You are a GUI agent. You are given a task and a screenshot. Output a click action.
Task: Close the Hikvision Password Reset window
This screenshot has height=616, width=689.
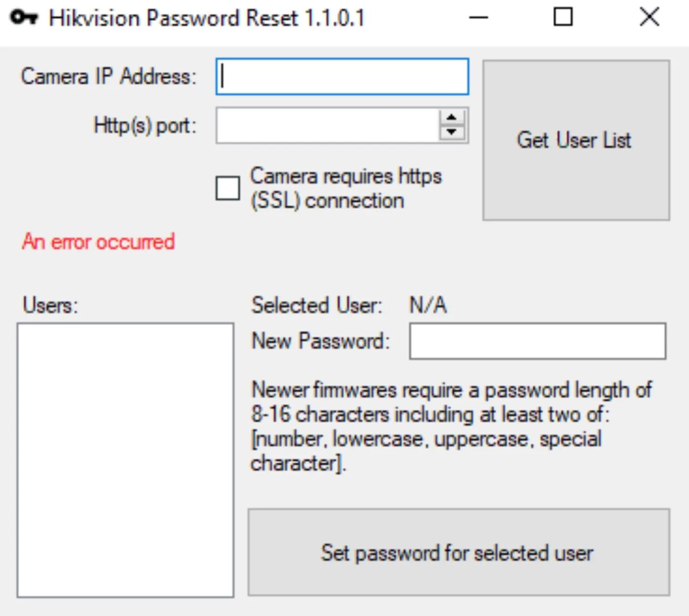pos(649,18)
